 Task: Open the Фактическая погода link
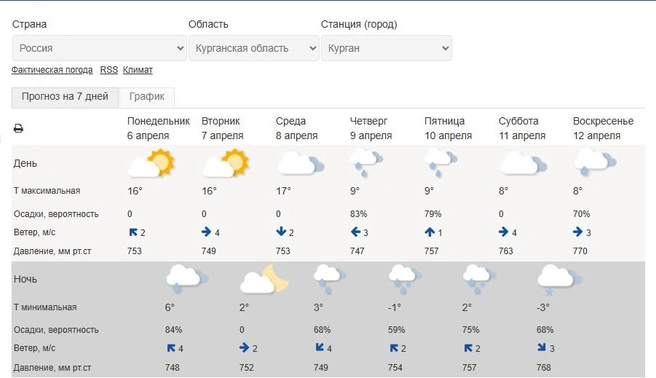click(x=52, y=70)
